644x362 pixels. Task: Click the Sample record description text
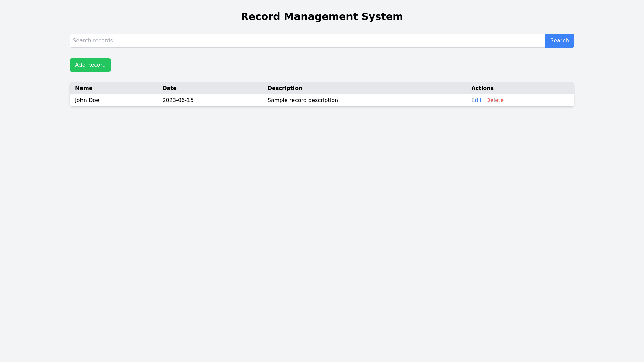pyautogui.click(x=303, y=100)
